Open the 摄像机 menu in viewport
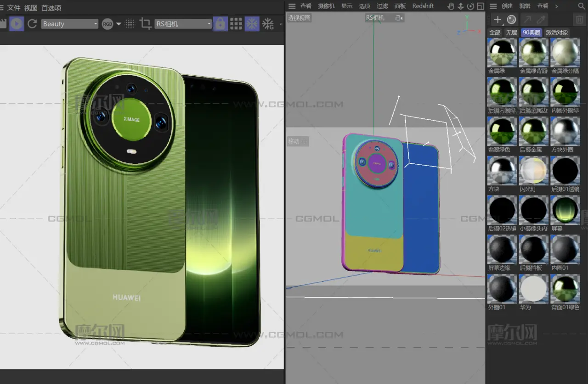This screenshot has width=588, height=384. (x=326, y=6)
